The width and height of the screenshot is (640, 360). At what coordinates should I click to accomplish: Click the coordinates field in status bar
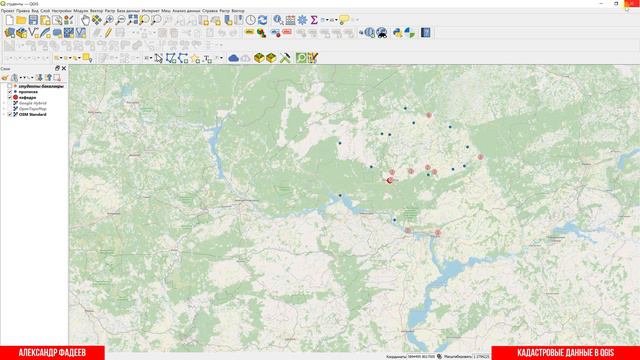click(421, 356)
